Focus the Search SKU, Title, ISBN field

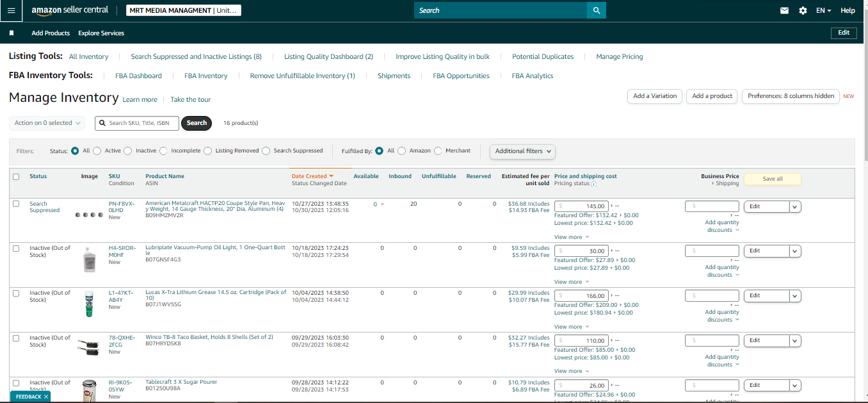coord(137,123)
